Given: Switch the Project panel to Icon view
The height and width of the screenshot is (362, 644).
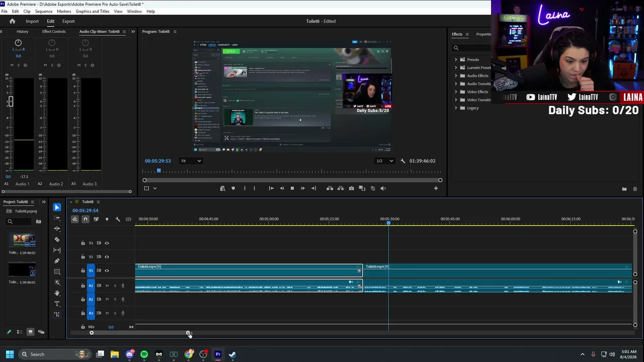Looking at the screenshot, I should click(x=30, y=332).
